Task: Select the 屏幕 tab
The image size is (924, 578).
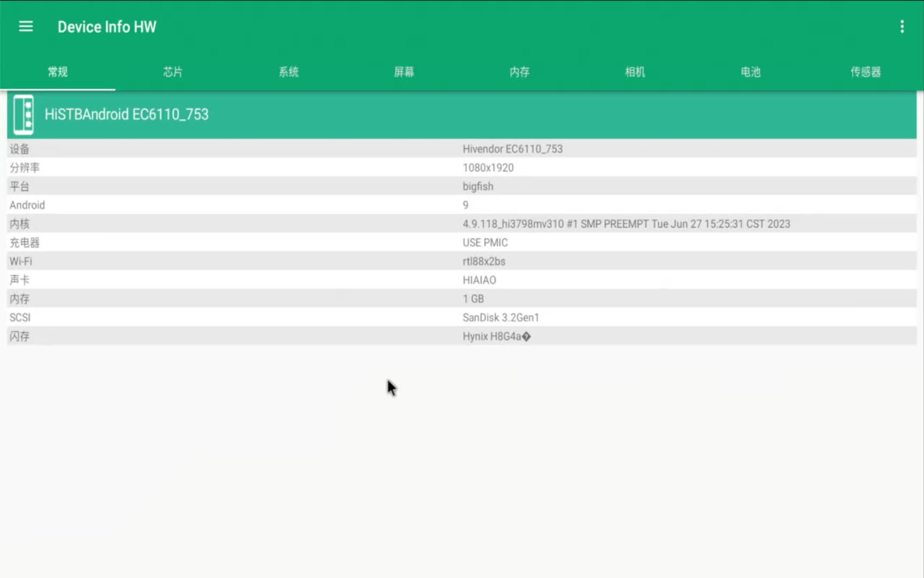Action: pos(404,72)
